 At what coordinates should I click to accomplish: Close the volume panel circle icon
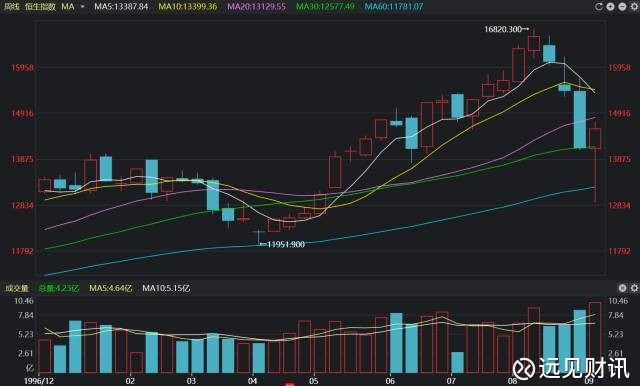pos(622,288)
